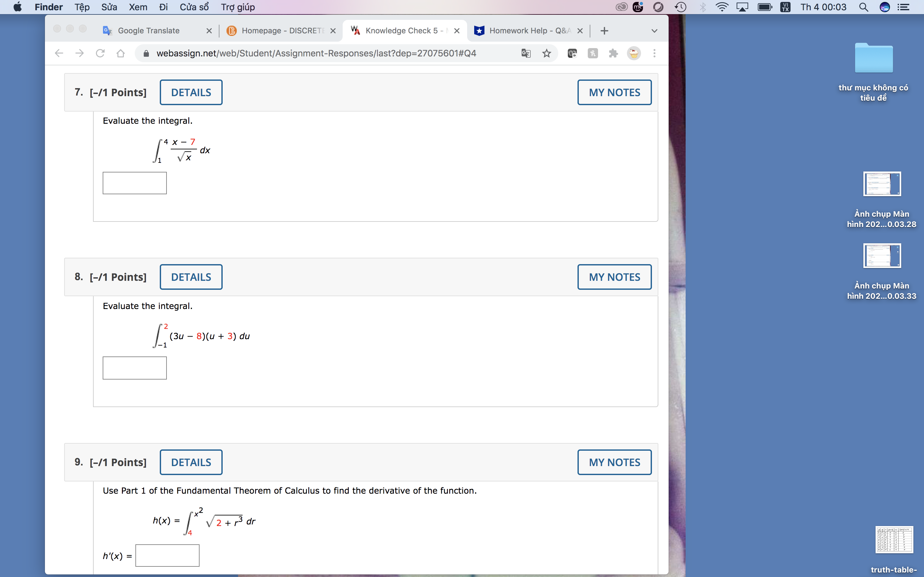
Task: Open the extensions puzzle-piece icon
Action: (x=613, y=54)
